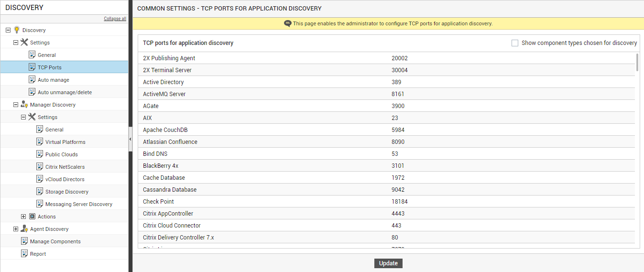Select Storage Discovery in the tree
Image resolution: width=644 pixels, height=272 pixels.
pyautogui.click(x=67, y=192)
